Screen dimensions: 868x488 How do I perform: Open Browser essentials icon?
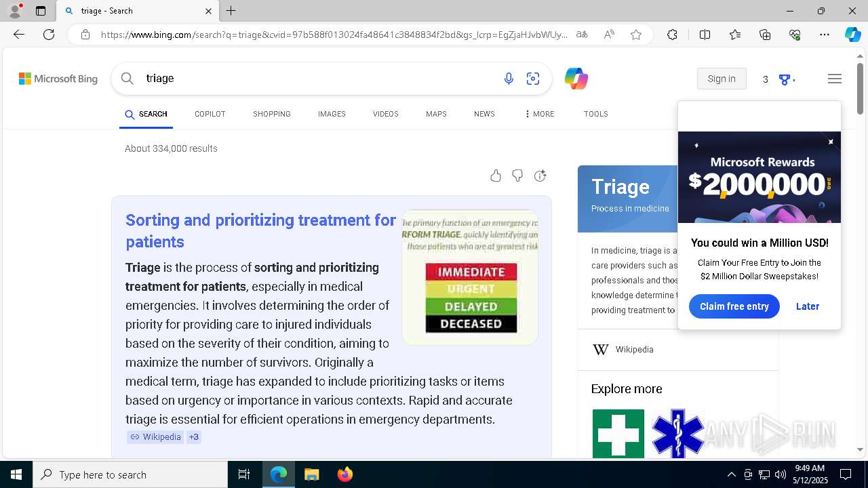(795, 35)
